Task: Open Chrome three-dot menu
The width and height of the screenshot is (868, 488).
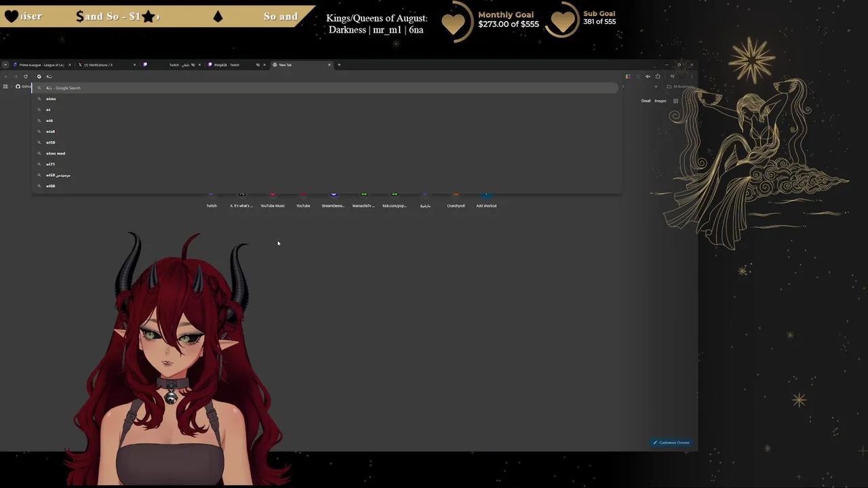Action: (x=692, y=77)
